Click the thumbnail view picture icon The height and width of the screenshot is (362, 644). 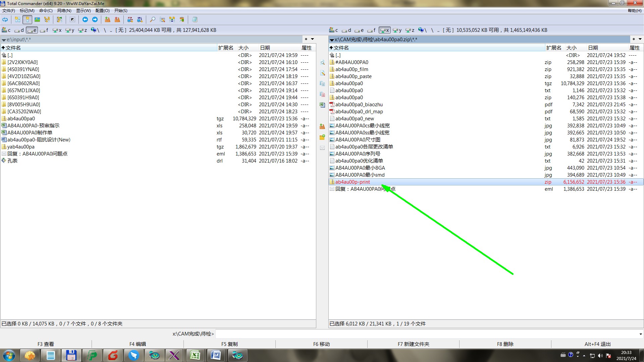tap(37, 19)
